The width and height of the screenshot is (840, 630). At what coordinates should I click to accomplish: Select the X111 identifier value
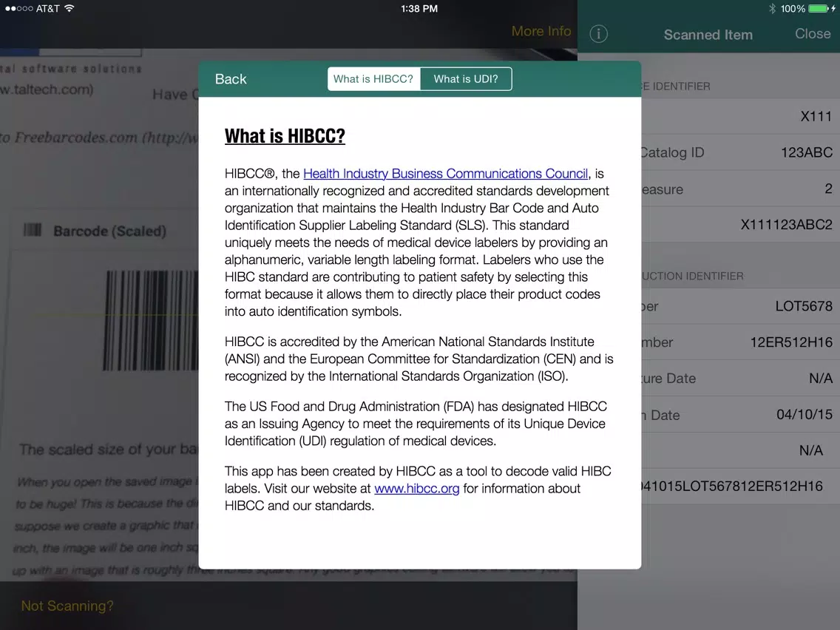coord(816,117)
